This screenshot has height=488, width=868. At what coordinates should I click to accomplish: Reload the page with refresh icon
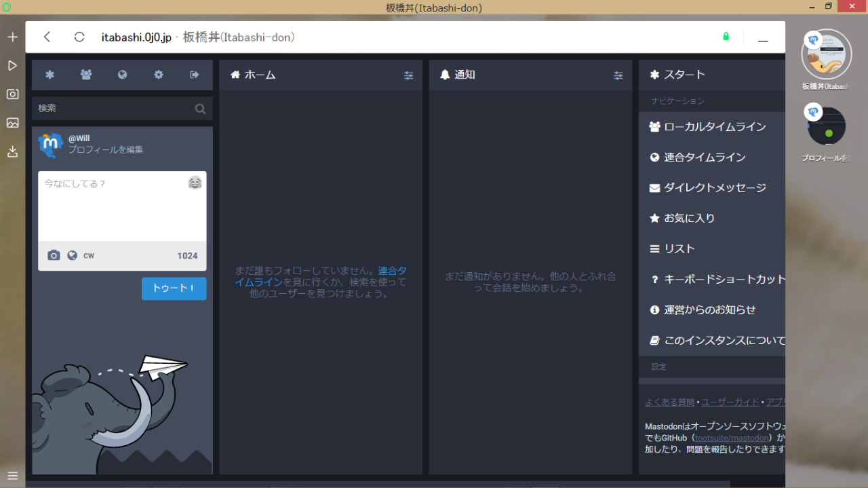coord(79,37)
